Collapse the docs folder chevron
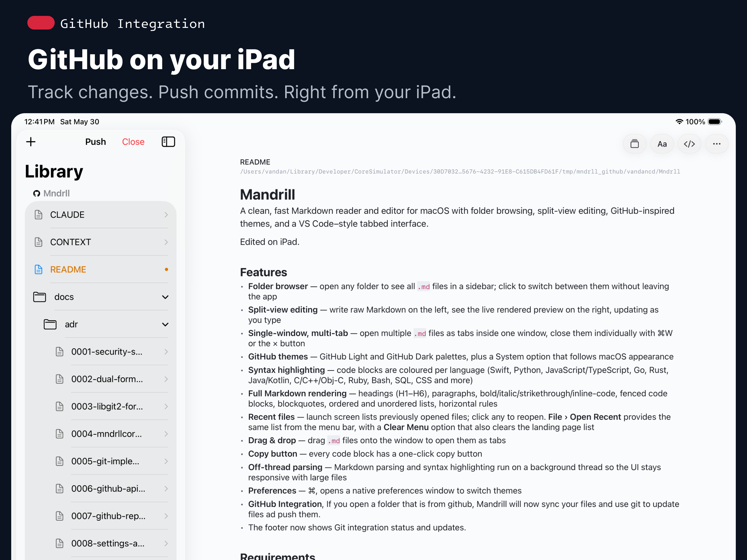 pos(165,297)
